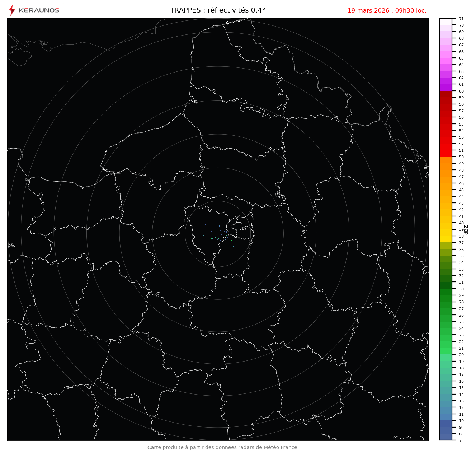
Task: Click the 71 tick label atop the scale
Action: (461, 19)
